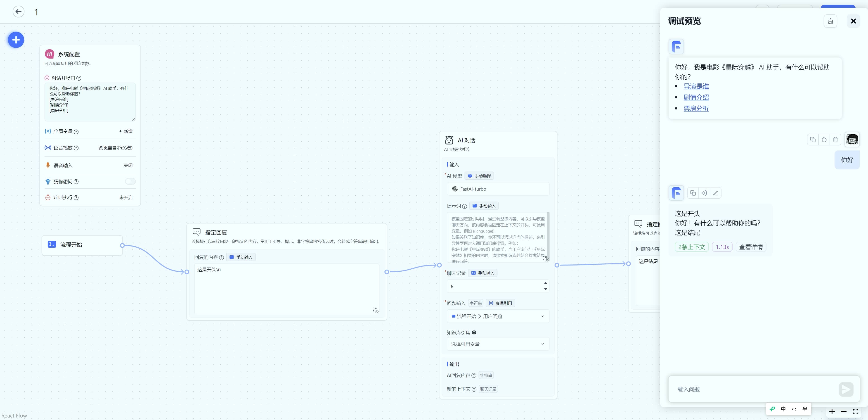Click the pencil edit icon on AI reply

click(x=715, y=193)
